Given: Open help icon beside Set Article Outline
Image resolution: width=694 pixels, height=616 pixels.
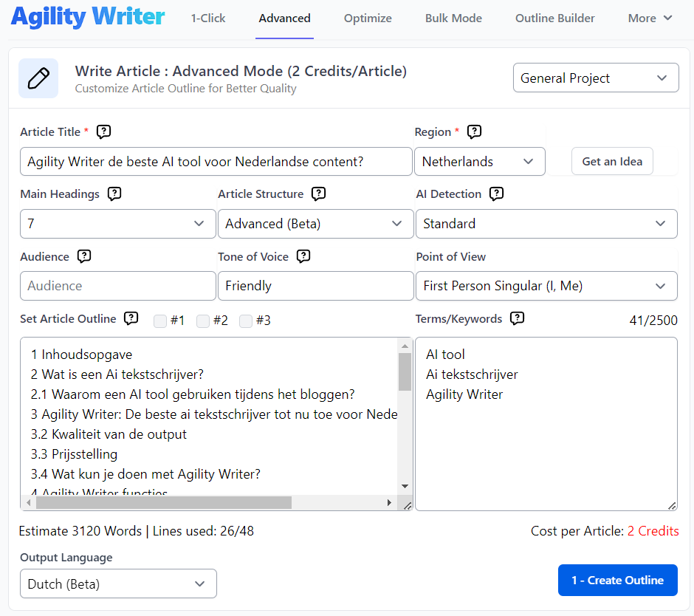Looking at the screenshot, I should click(x=131, y=318).
